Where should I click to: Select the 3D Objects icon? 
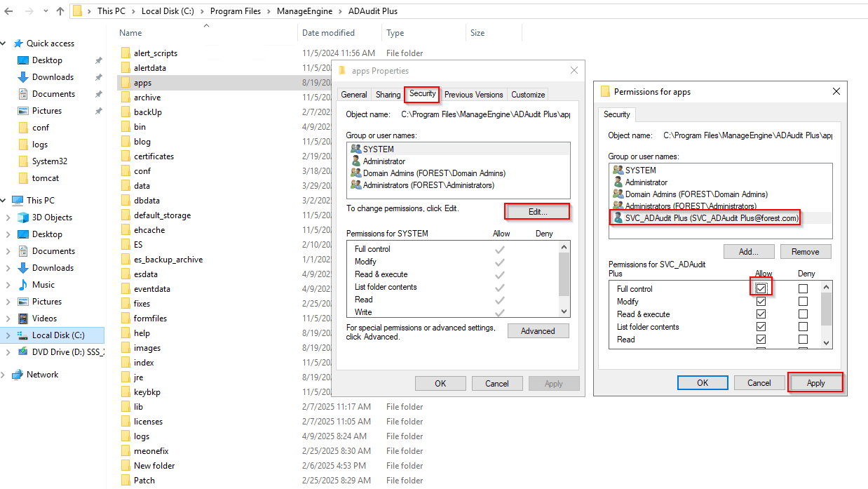pyautogui.click(x=23, y=217)
